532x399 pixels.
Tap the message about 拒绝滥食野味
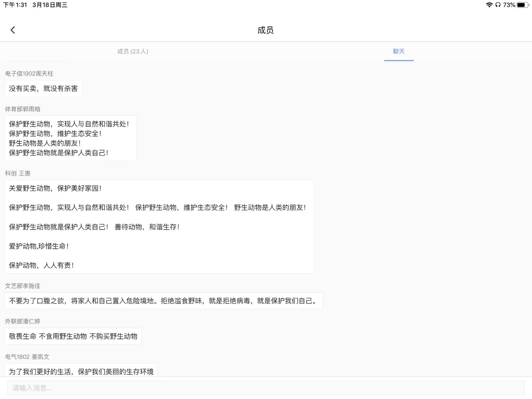tap(164, 301)
